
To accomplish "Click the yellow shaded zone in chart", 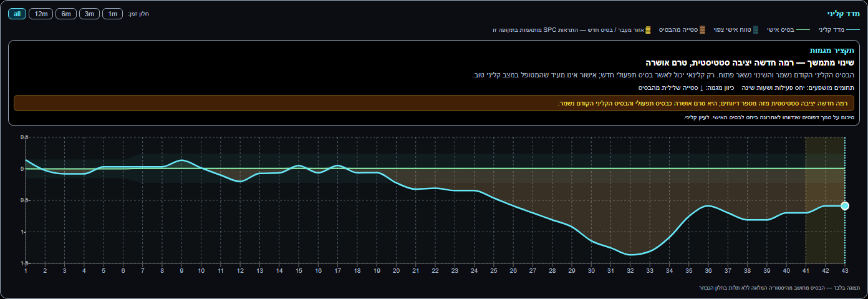I will click(825, 200).
